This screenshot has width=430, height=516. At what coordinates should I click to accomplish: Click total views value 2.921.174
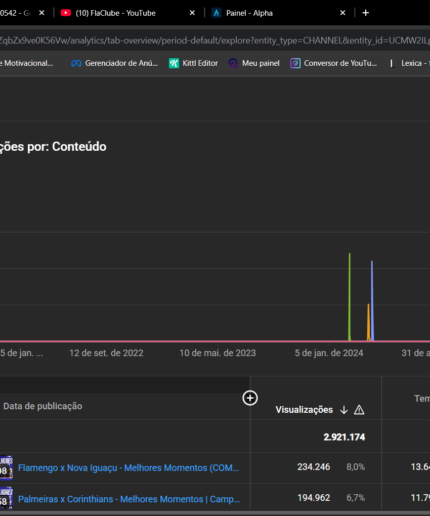(344, 437)
